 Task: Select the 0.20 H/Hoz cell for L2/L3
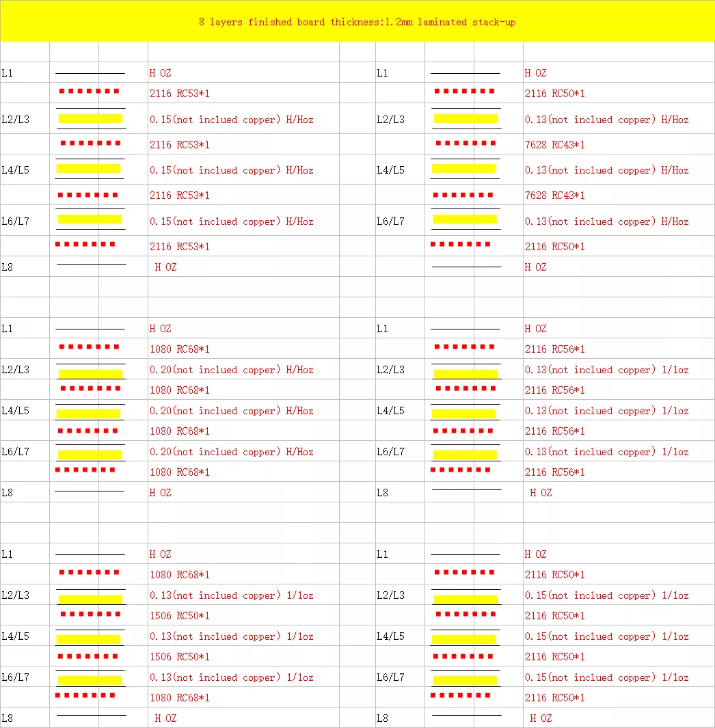click(231, 370)
